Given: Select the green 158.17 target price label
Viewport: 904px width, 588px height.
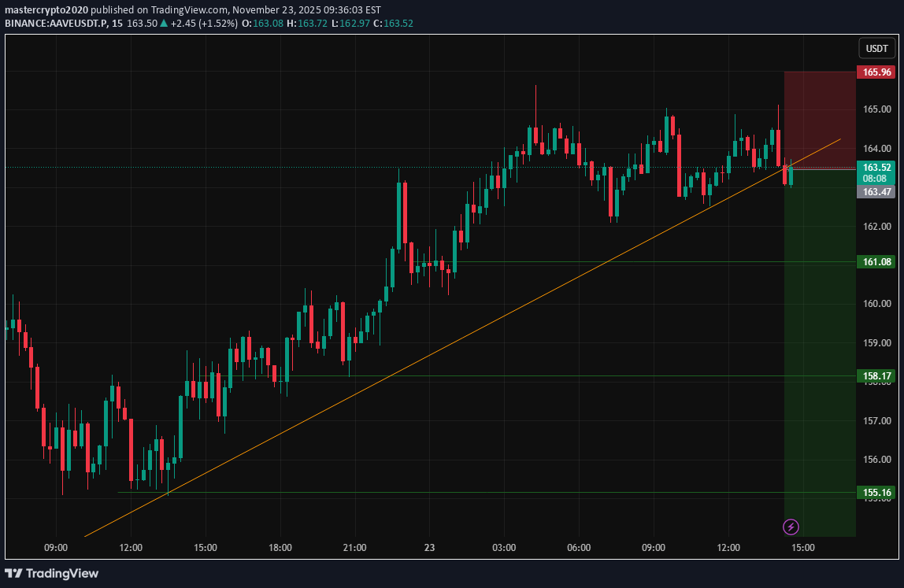Looking at the screenshot, I should click(x=876, y=376).
